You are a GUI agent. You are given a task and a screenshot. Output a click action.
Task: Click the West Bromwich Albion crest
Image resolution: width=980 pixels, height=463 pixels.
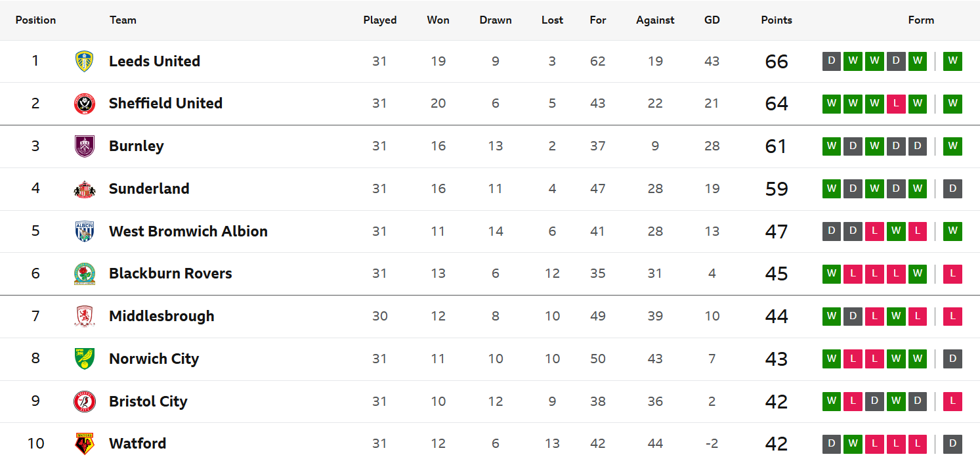(85, 231)
